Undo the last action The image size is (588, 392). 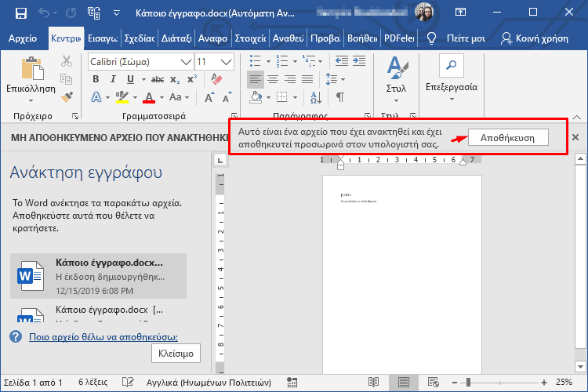tap(44, 13)
